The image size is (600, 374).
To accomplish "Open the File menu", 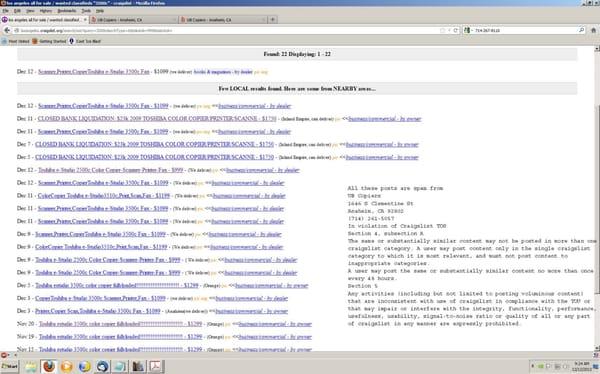I will tap(5, 11).
